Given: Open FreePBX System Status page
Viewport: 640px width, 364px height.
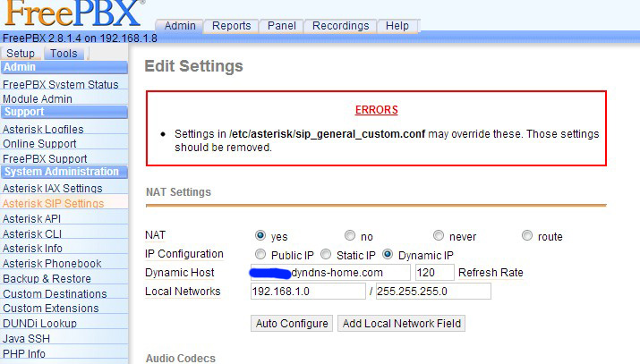Looking at the screenshot, I should (x=60, y=85).
